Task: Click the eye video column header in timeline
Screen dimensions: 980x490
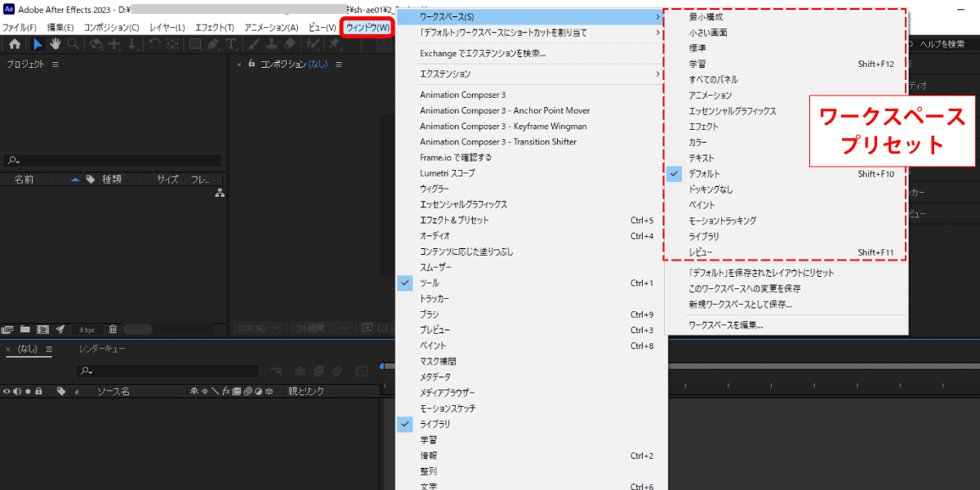Action: 7,391
